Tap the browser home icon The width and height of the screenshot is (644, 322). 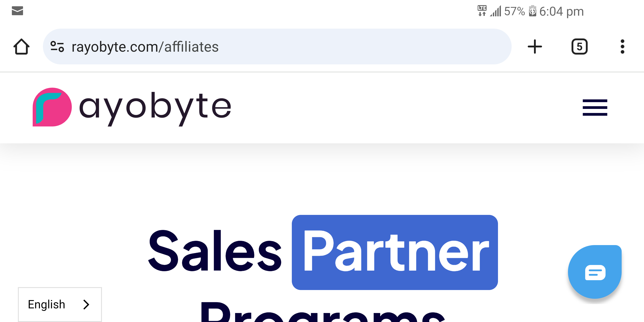pyautogui.click(x=21, y=47)
